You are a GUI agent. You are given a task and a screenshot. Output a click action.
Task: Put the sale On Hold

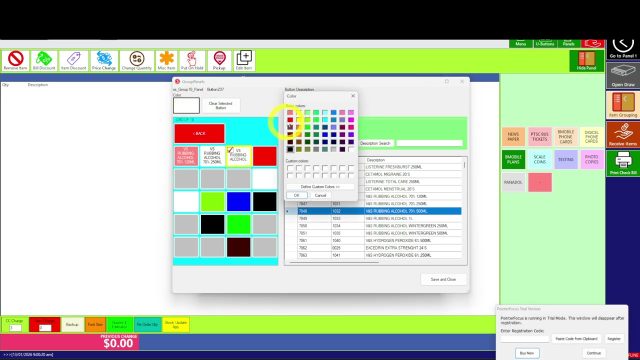(192, 60)
